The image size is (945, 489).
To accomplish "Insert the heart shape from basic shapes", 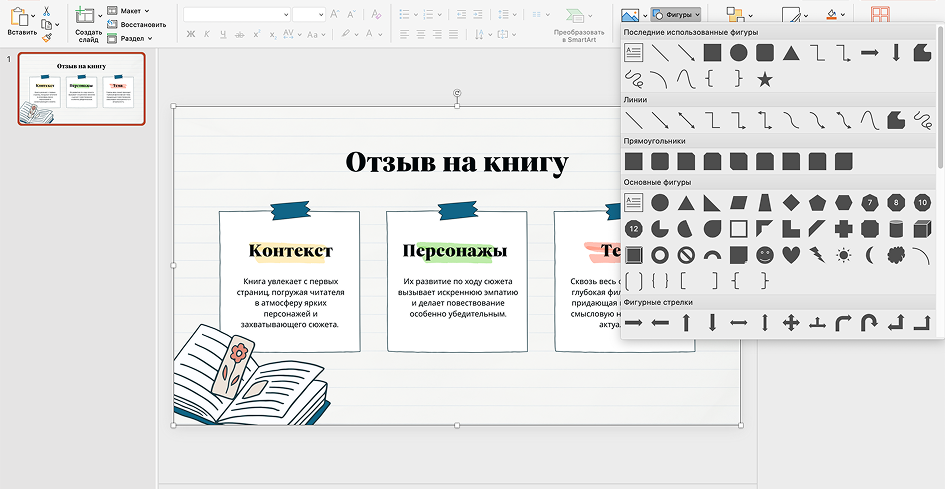I will pyautogui.click(x=791, y=254).
